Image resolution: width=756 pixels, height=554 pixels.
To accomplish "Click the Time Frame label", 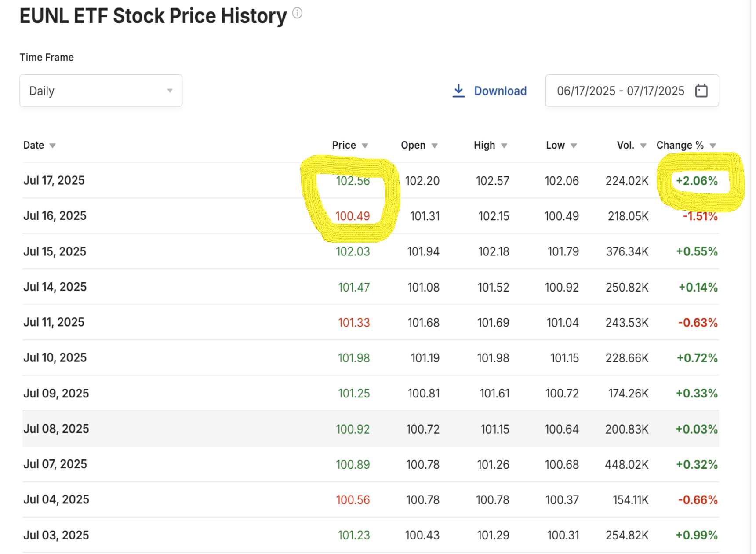I will coord(47,57).
